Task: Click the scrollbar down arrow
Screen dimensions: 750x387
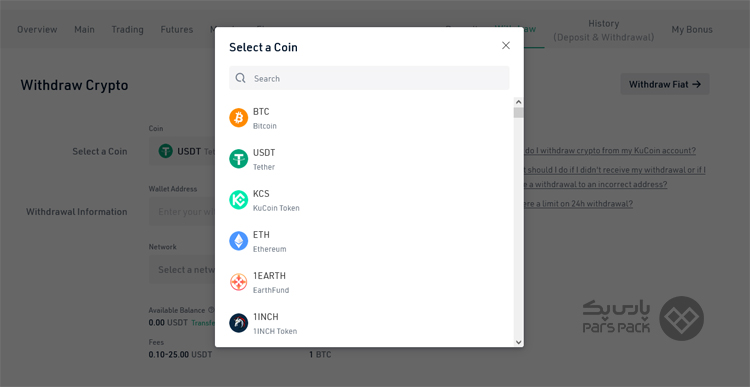Action: 518,342
